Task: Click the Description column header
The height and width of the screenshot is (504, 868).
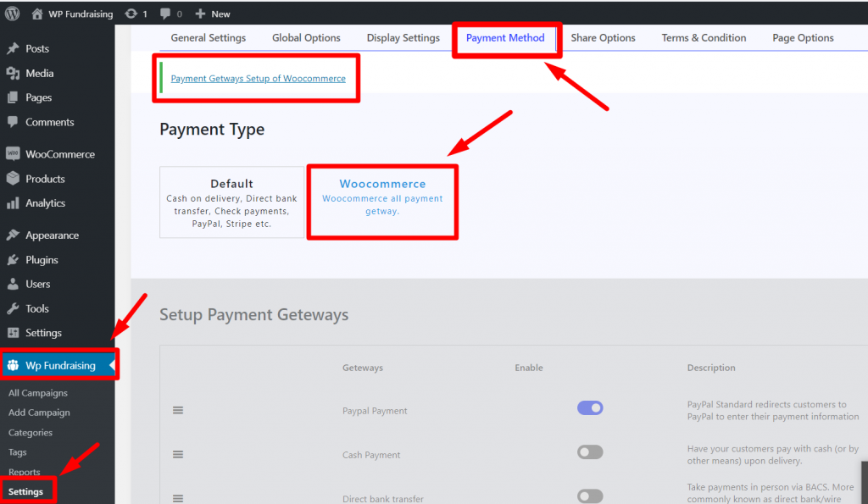Action: (x=711, y=368)
